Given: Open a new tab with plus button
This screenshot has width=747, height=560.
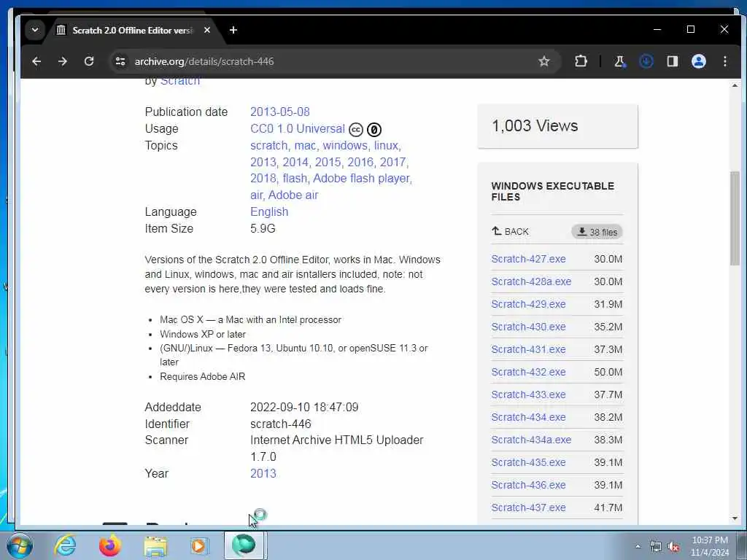Looking at the screenshot, I should [233, 30].
